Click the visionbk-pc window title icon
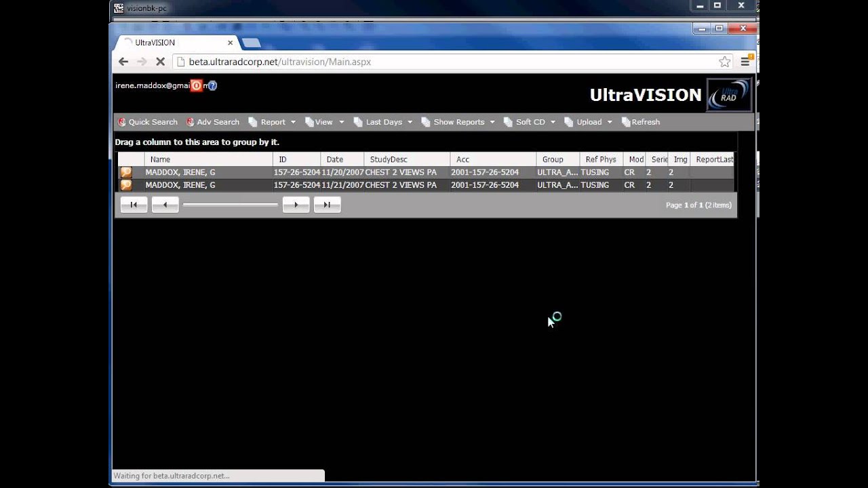This screenshot has width=868, height=488. 119,8
